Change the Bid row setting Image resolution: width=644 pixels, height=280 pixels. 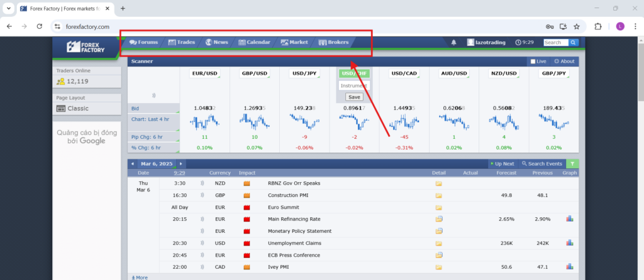coord(153,108)
